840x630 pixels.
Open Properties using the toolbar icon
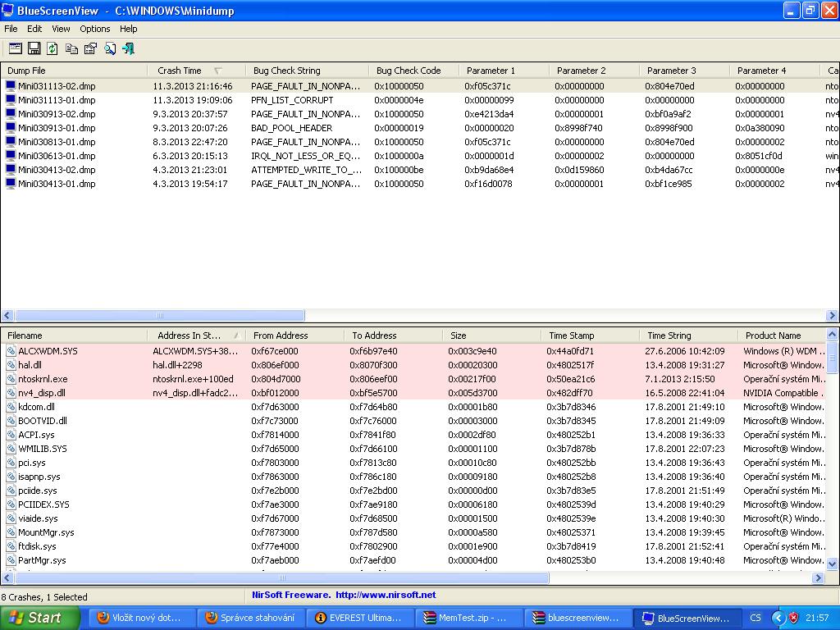(90, 48)
